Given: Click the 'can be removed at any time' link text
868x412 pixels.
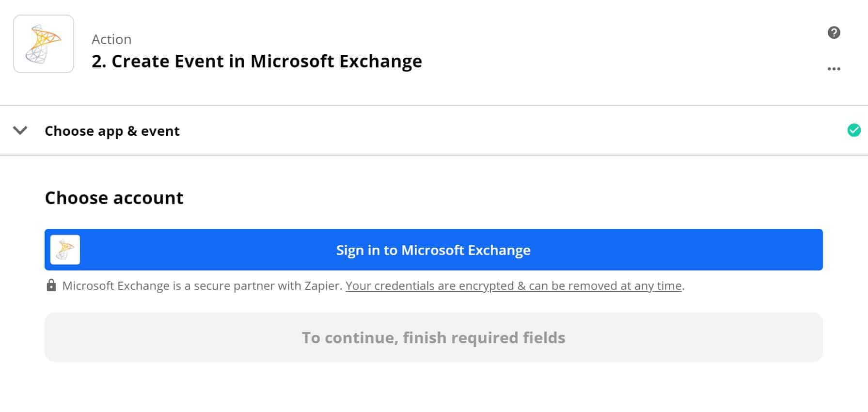Looking at the screenshot, I should point(605,285).
